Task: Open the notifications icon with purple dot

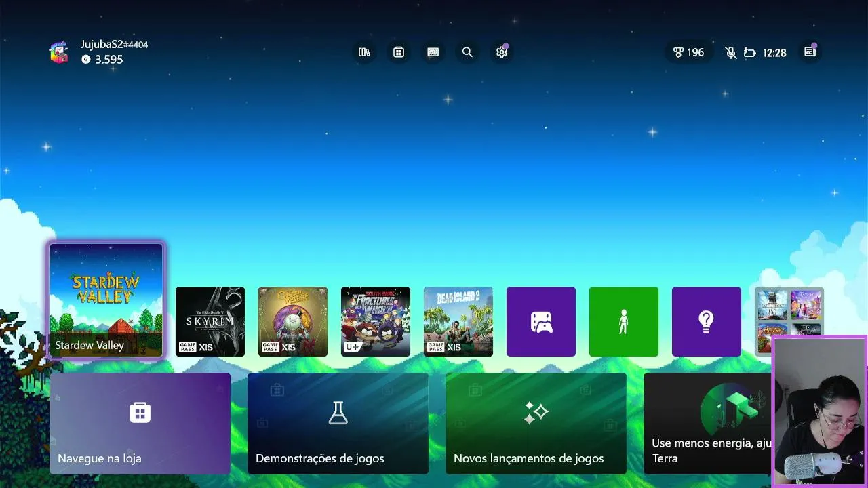Action: [810, 52]
